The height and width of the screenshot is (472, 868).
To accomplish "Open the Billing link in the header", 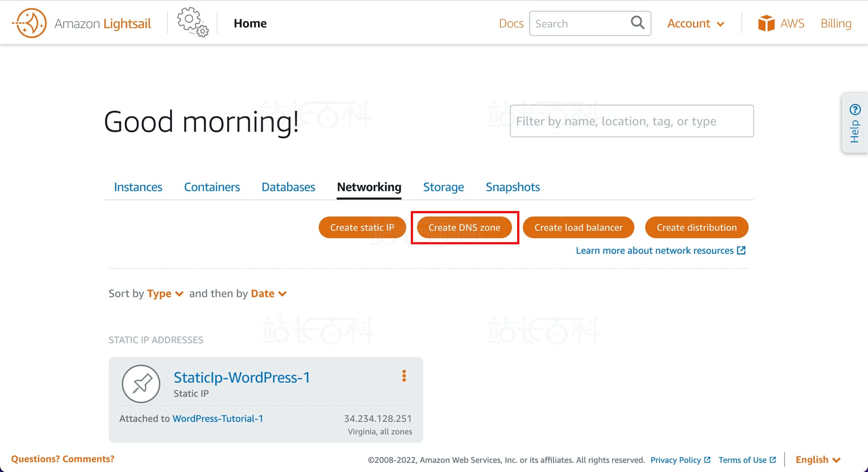I will coord(836,23).
